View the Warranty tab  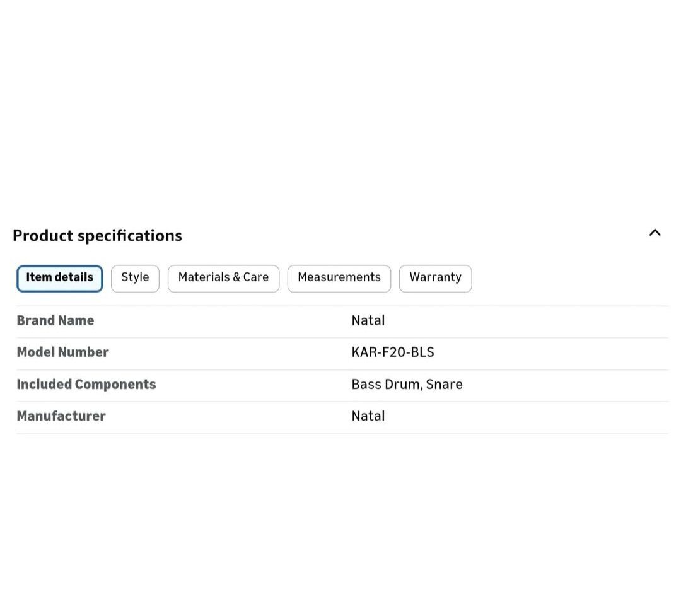[435, 278]
